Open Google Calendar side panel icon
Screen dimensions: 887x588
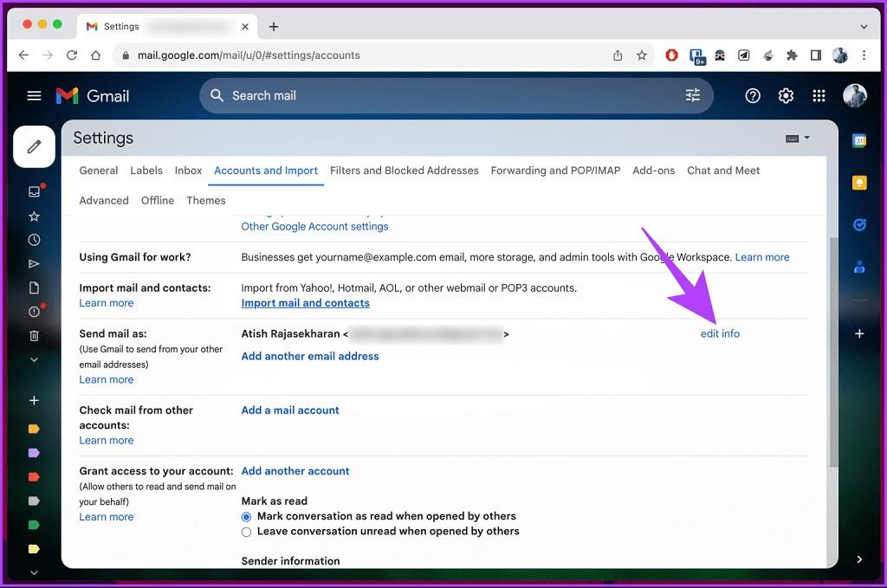(x=859, y=140)
